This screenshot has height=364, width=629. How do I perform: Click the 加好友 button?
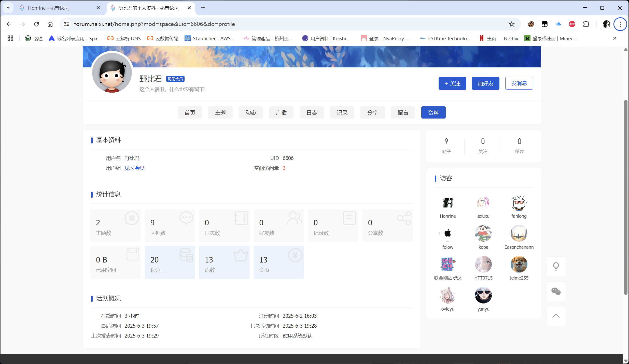click(x=485, y=83)
